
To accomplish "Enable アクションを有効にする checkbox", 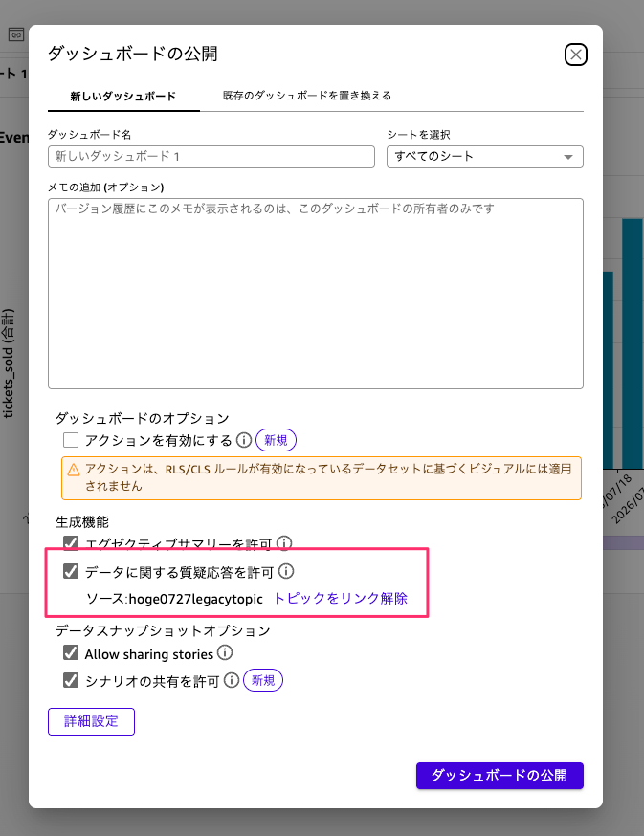I will pos(71,440).
